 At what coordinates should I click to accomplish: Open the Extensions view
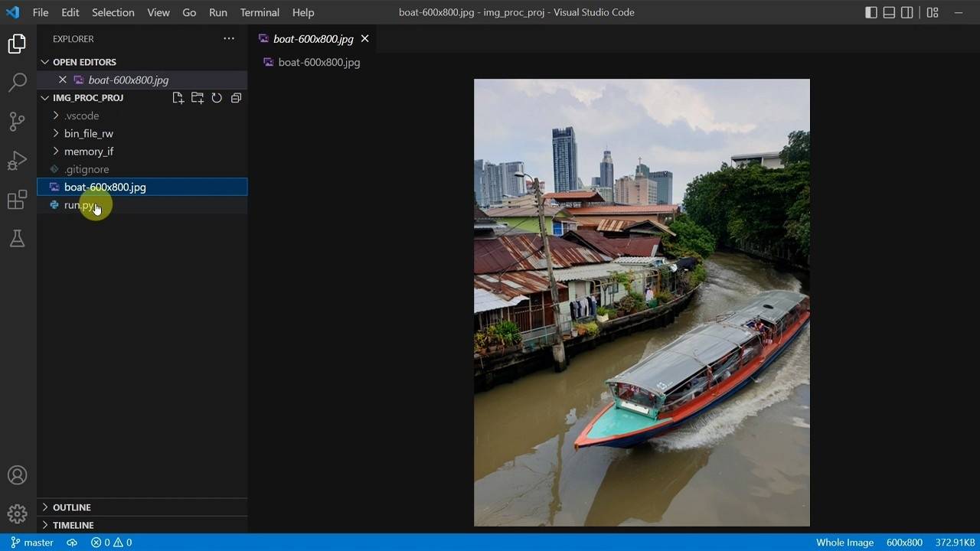pos(17,201)
